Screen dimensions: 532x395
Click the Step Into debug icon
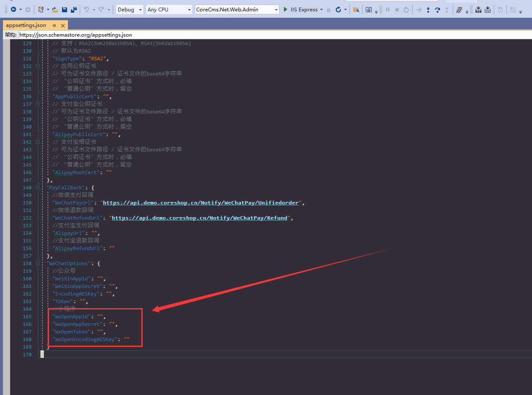coord(428,9)
